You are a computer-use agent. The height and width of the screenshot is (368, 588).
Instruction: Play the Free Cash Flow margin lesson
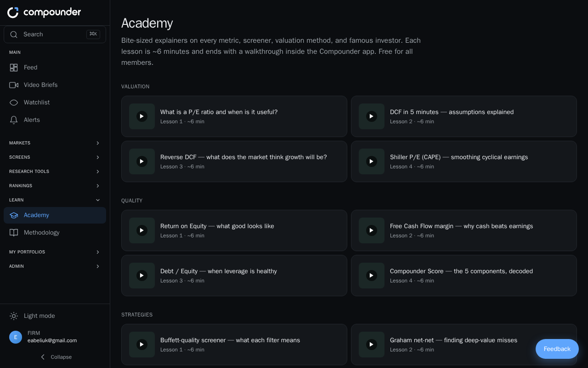click(372, 230)
